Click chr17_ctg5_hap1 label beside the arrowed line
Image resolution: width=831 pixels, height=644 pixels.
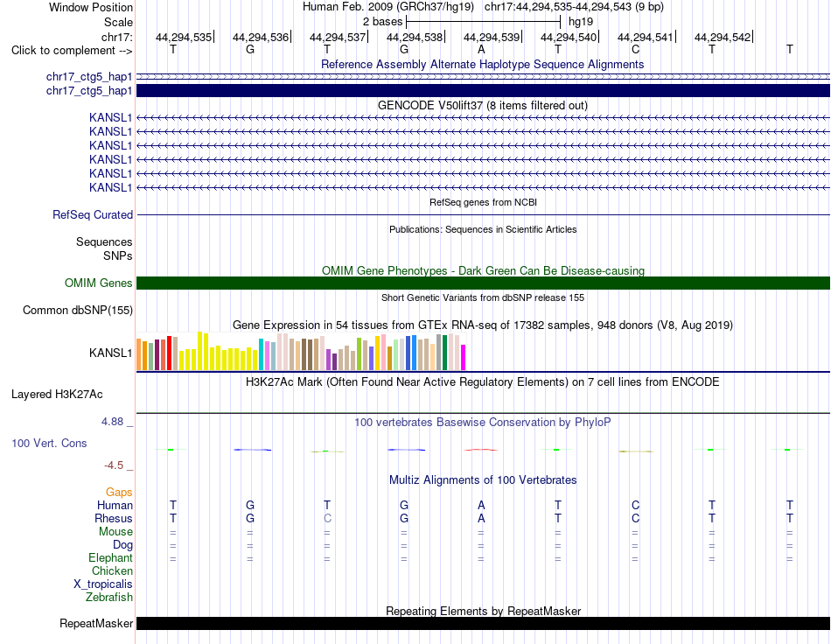click(x=88, y=77)
